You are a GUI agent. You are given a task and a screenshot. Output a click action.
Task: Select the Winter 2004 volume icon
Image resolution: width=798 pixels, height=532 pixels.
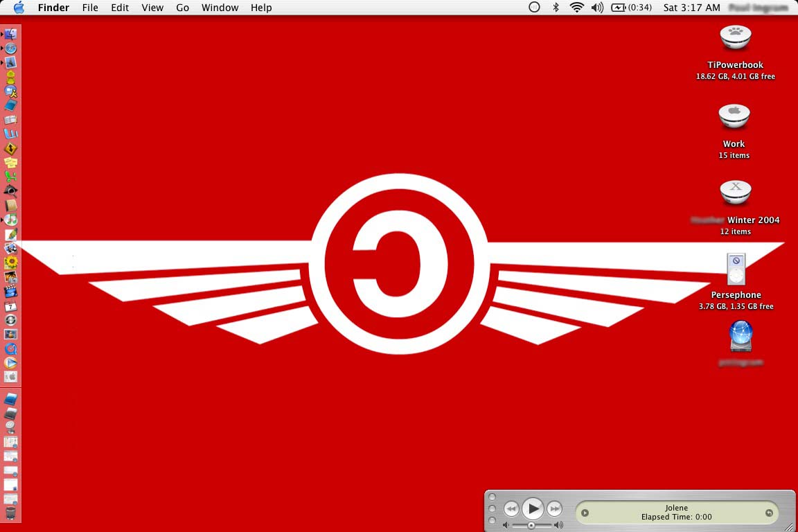tap(736, 193)
